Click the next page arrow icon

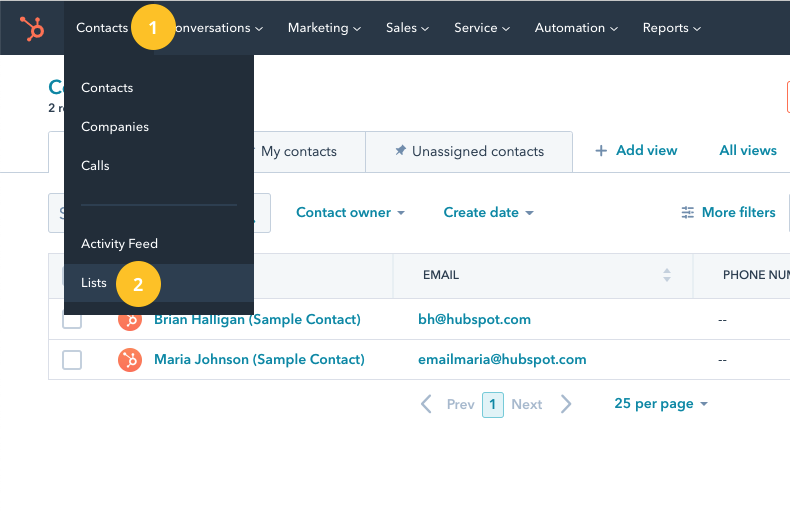566,404
